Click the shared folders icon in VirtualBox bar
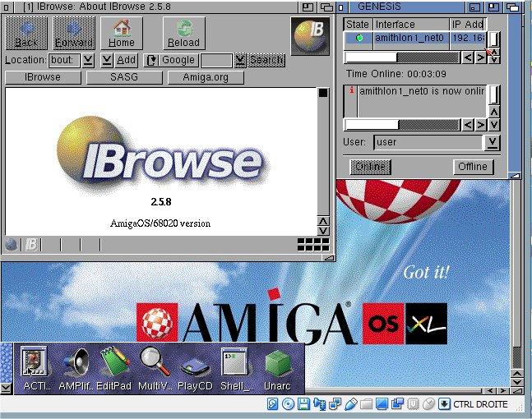The width and height of the screenshot is (532, 419). 367,404
